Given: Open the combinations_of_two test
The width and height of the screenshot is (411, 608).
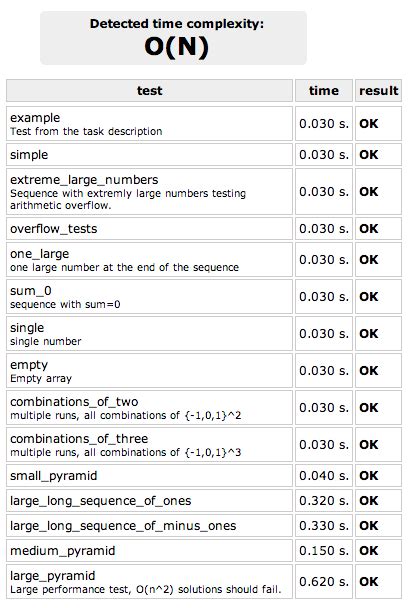Looking at the screenshot, I should tap(149, 408).
